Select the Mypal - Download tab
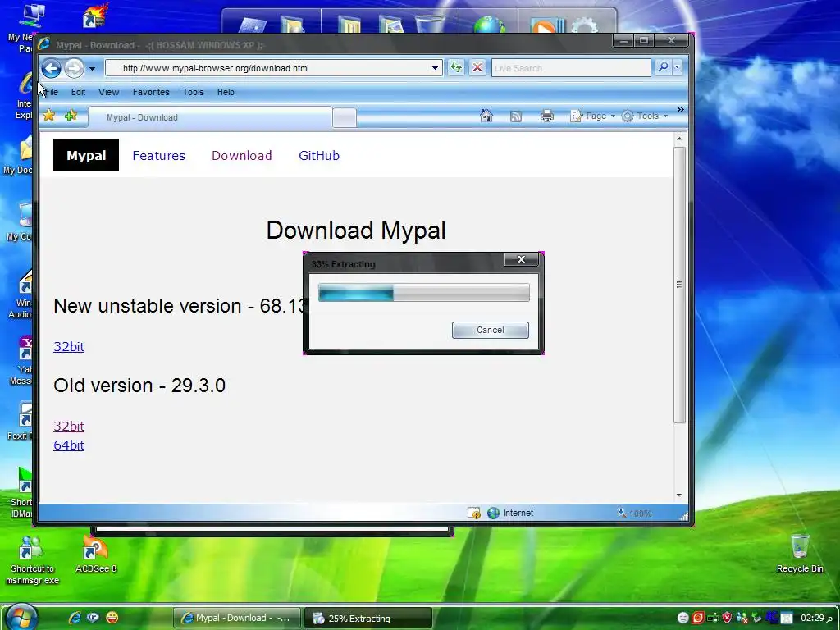The height and width of the screenshot is (630, 840). click(x=210, y=117)
